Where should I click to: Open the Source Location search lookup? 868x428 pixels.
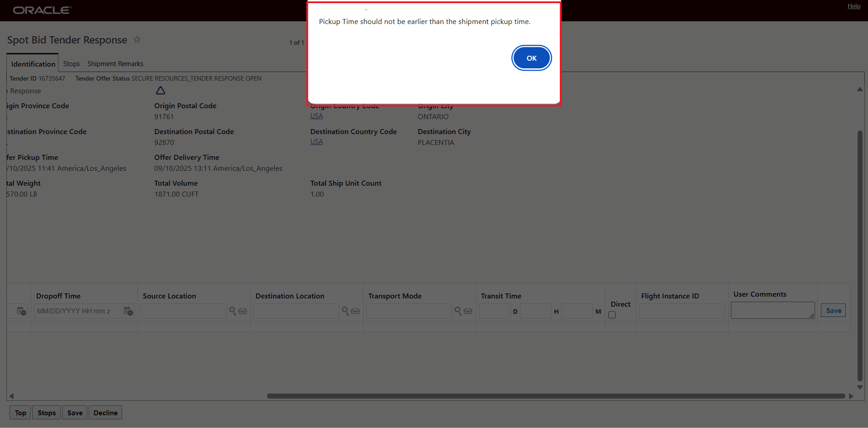[x=232, y=311]
